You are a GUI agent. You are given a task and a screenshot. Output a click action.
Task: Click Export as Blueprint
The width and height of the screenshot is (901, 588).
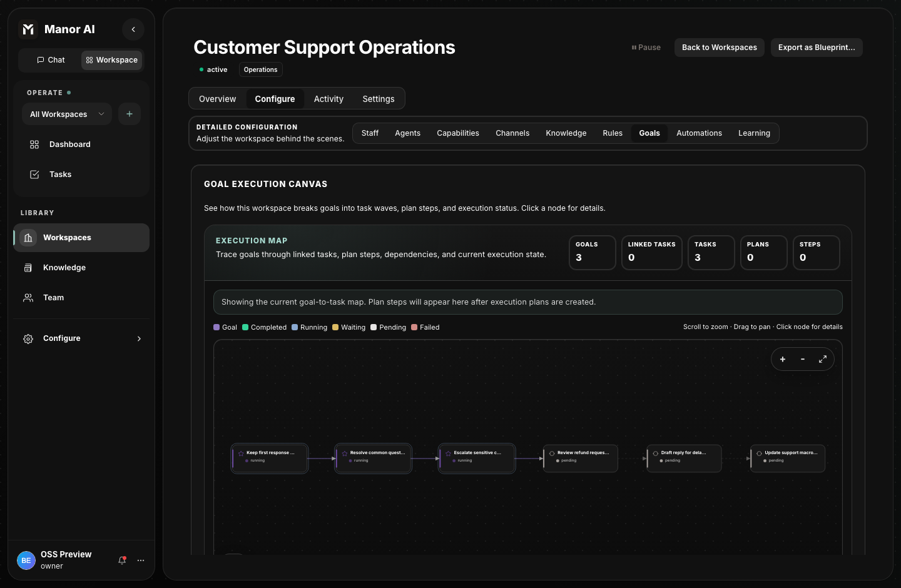[817, 48]
